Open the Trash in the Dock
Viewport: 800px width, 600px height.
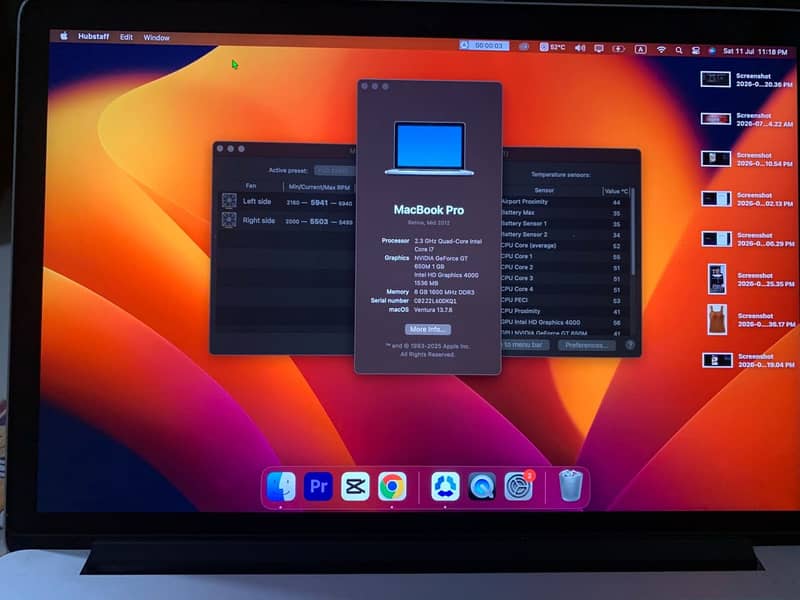click(x=570, y=486)
